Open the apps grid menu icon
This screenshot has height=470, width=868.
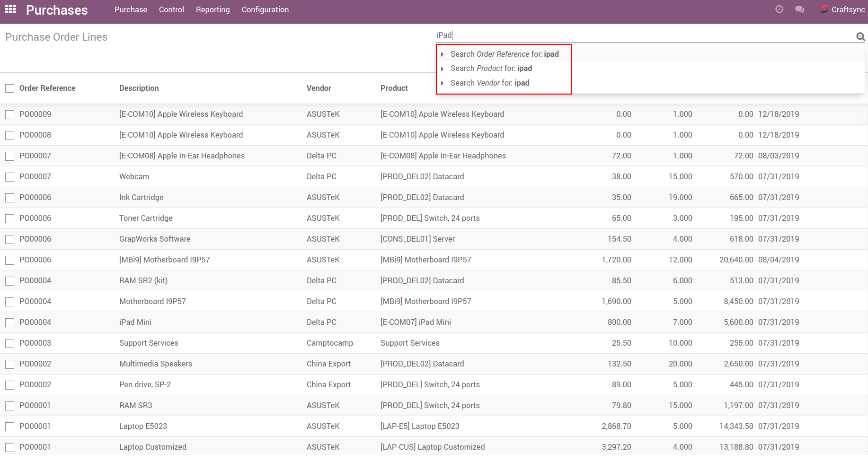[x=10, y=9]
